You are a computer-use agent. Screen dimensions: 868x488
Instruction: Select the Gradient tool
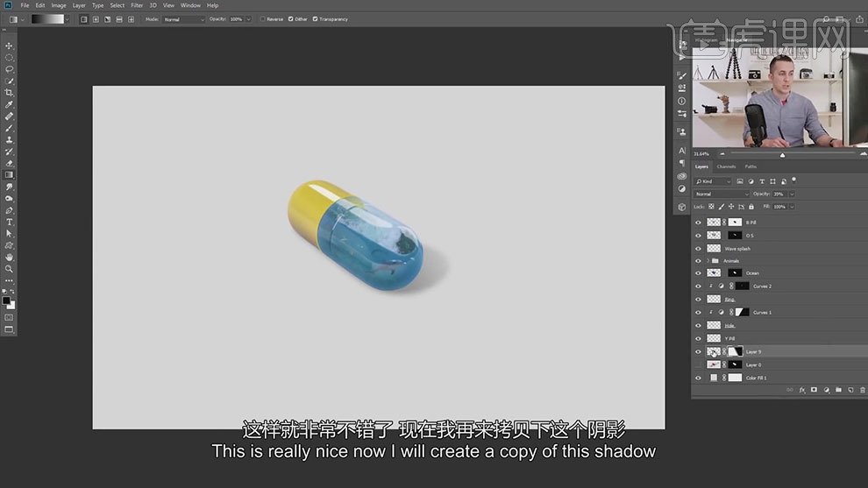(x=9, y=175)
